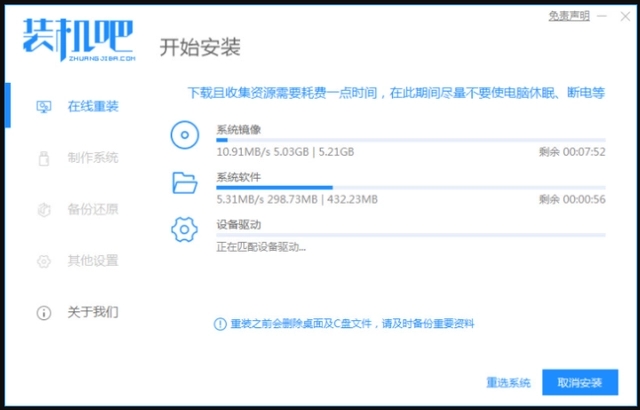Click the 设备驱动 gear icon
This screenshot has width=640, height=410.
tap(184, 230)
